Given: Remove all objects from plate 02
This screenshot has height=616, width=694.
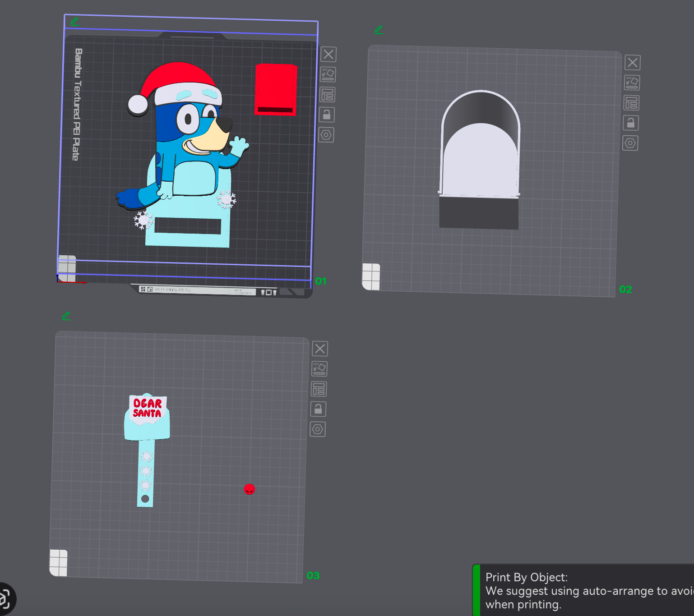Looking at the screenshot, I should pos(633,63).
